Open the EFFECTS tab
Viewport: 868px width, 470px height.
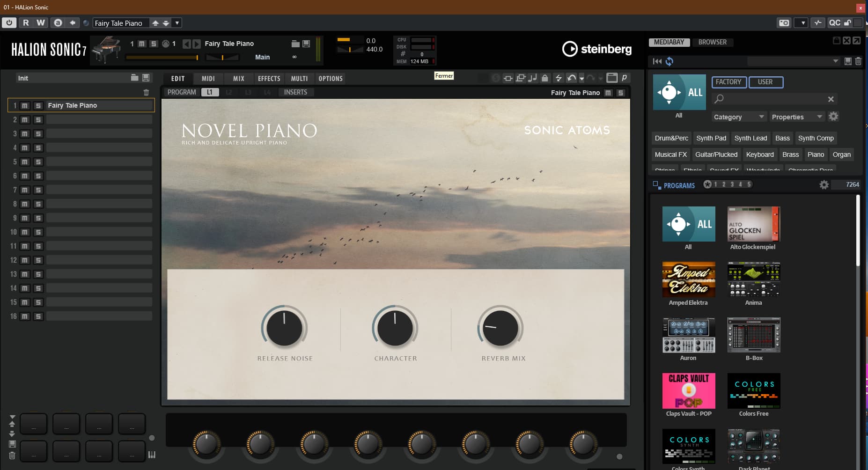pyautogui.click(x=269, y=79)
